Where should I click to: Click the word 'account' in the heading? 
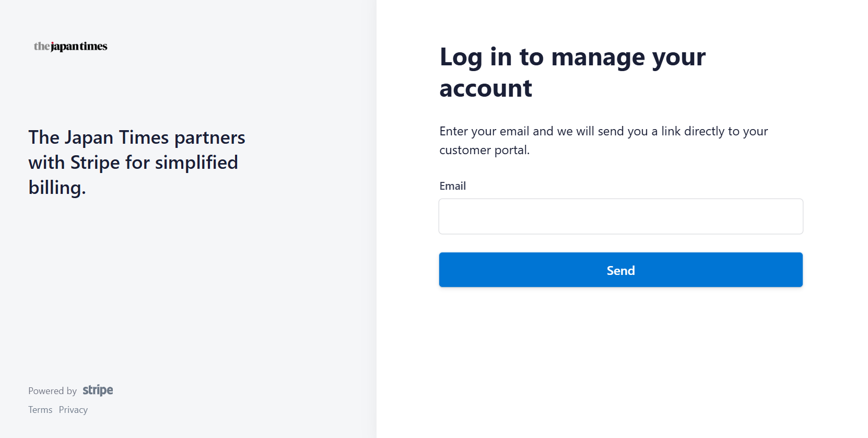click(x=486, y=88)
